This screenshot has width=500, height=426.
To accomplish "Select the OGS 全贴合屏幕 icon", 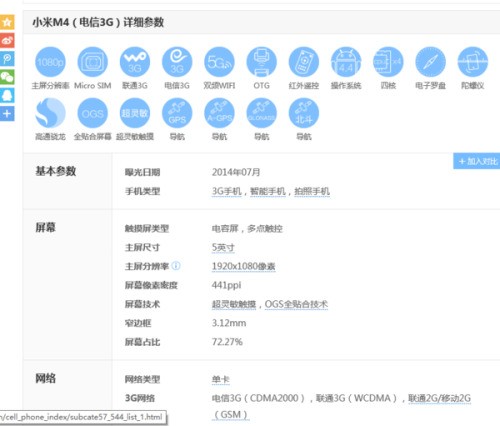I will tap(93, 113).
